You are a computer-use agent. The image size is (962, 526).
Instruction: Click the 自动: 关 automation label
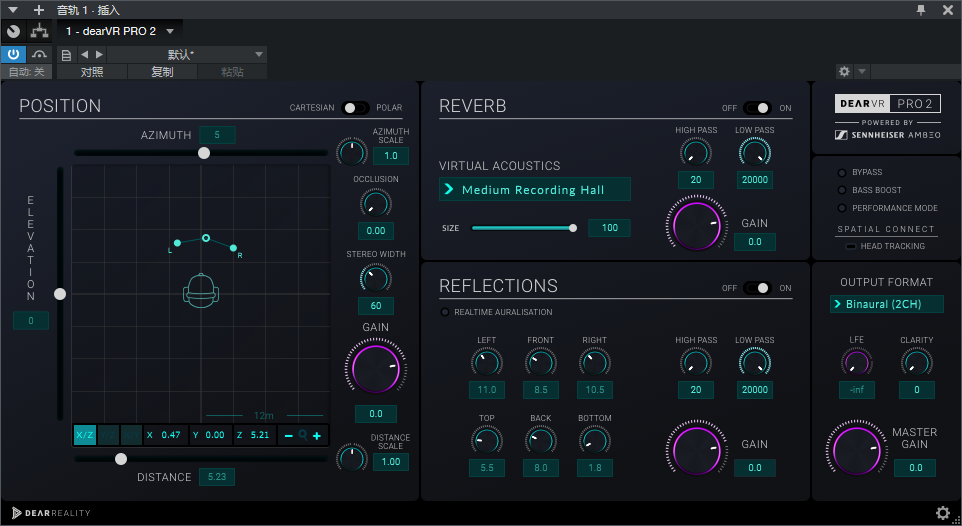26,72
